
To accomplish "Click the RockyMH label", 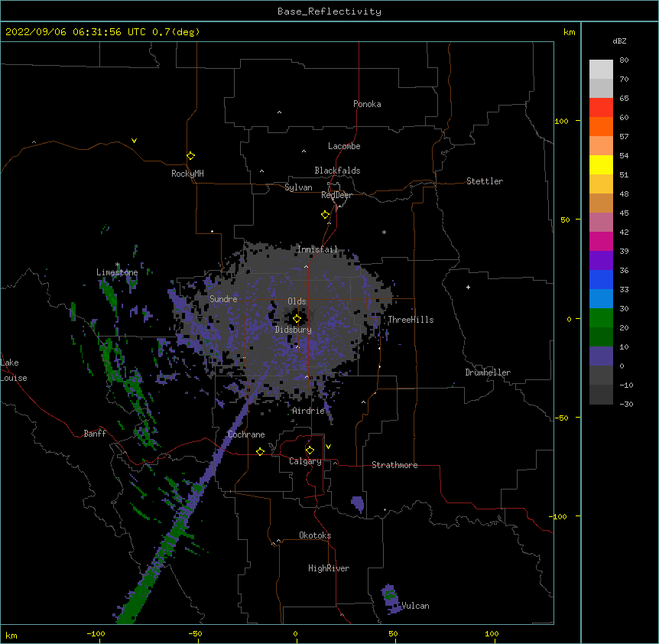I will (x=187, y=174).
